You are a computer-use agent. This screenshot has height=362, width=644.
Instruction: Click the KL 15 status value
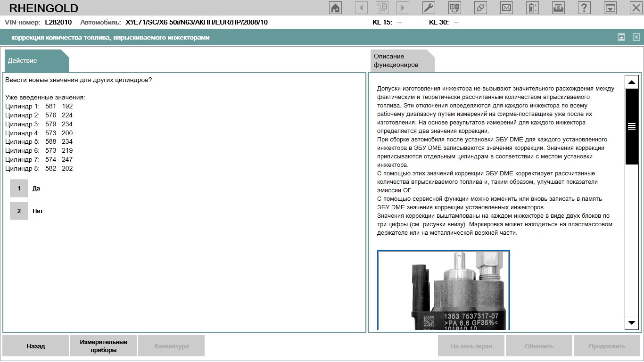[399, 22]
